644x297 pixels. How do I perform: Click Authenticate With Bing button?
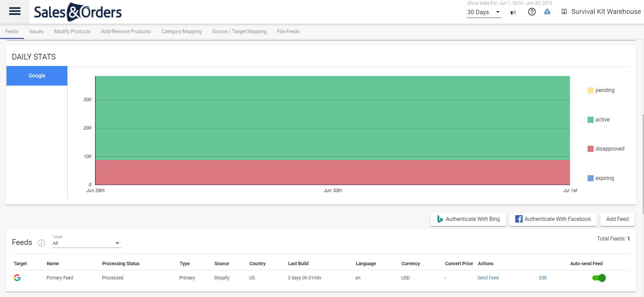point(468,219)
